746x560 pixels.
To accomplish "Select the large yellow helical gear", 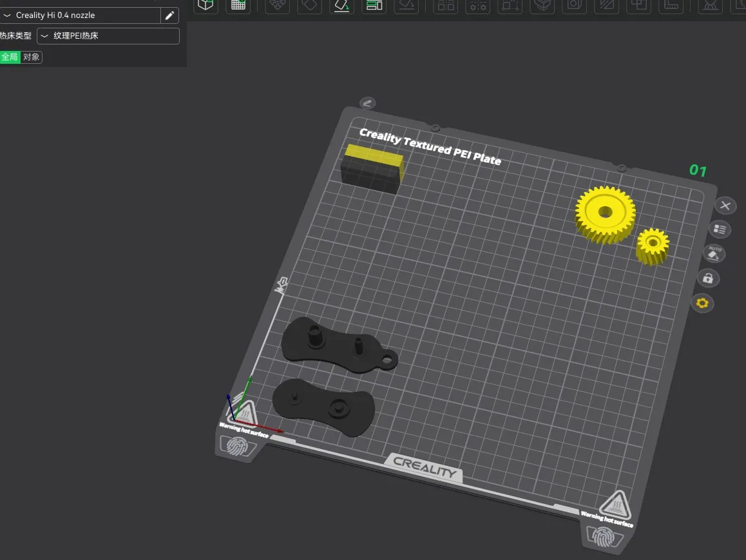I will 605,214.
